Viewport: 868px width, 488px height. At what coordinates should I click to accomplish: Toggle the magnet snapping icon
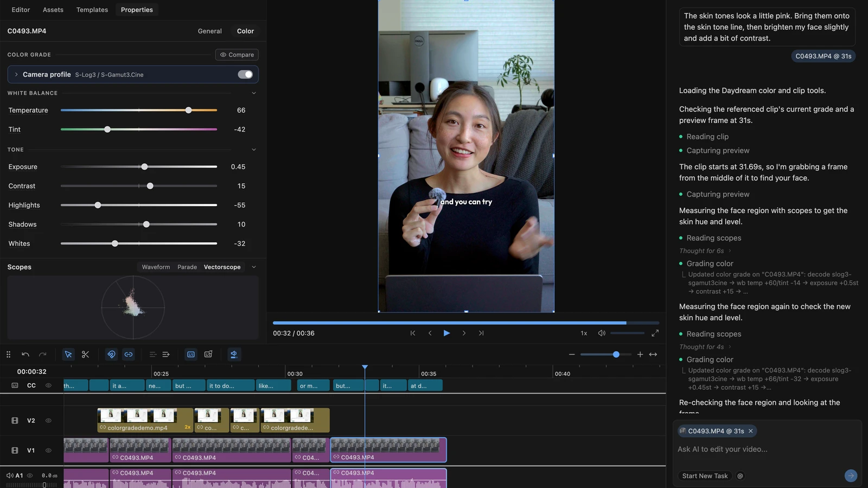point(111,354)
